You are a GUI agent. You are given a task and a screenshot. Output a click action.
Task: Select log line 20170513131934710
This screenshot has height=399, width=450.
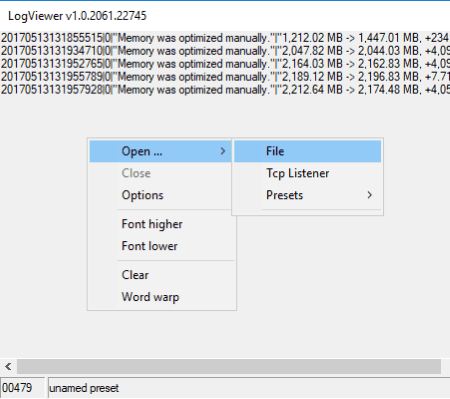tap(225, 51)
